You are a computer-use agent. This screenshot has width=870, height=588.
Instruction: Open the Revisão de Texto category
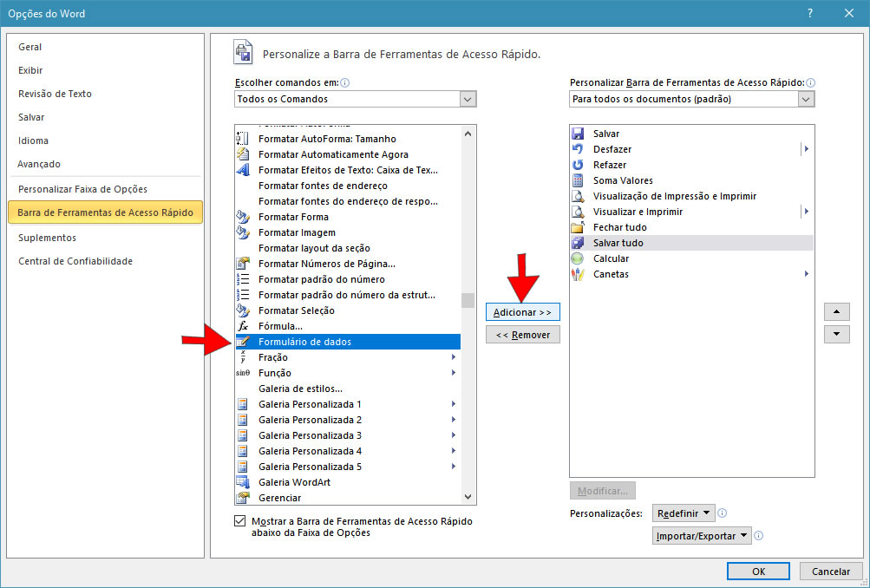[x=55, y=94]
